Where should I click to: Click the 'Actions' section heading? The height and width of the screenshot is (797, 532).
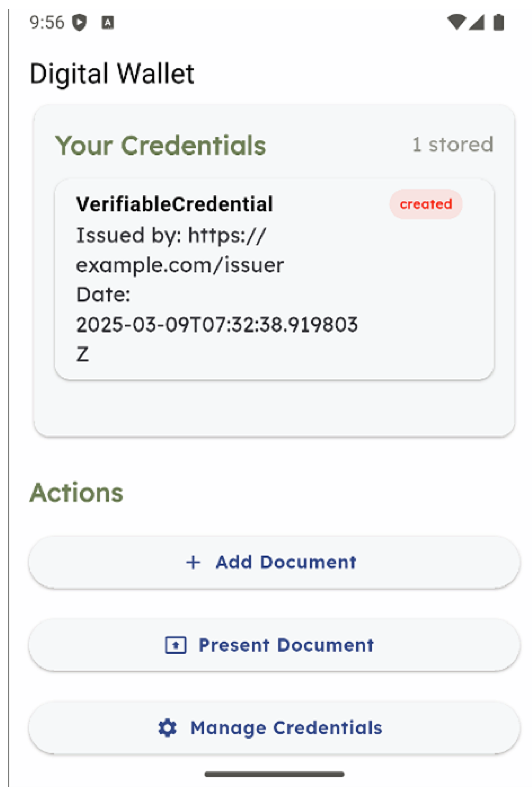[76, 493]
